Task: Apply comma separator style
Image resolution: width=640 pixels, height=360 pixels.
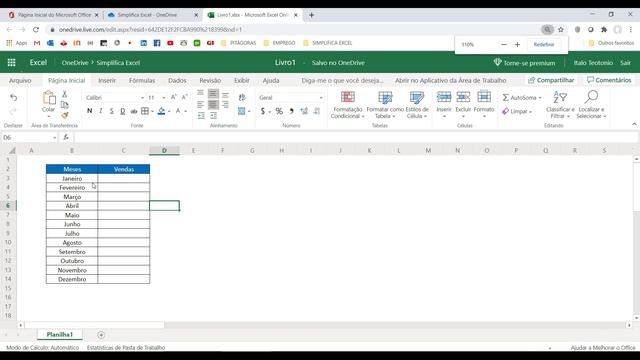Action: (x=291, y=111)
